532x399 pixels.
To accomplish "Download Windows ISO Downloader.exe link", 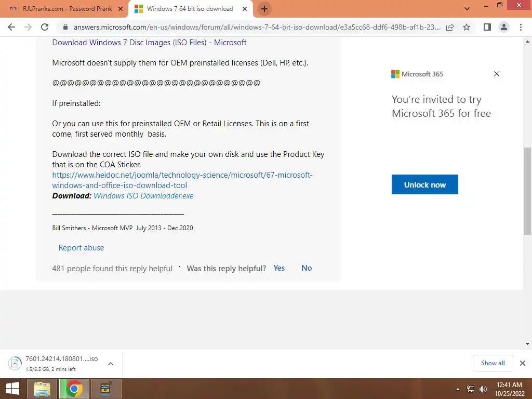I will click(x=143, y=196).
